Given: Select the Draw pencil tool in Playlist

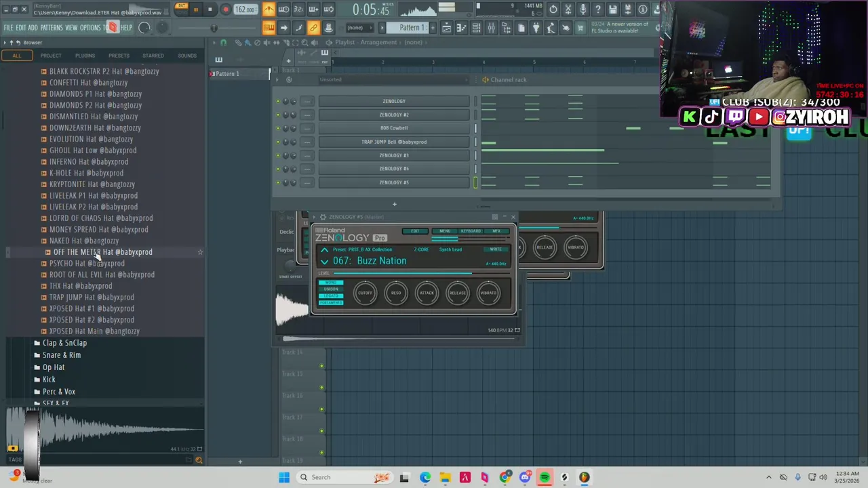Looking at the screenshot, I should point(238,42).
